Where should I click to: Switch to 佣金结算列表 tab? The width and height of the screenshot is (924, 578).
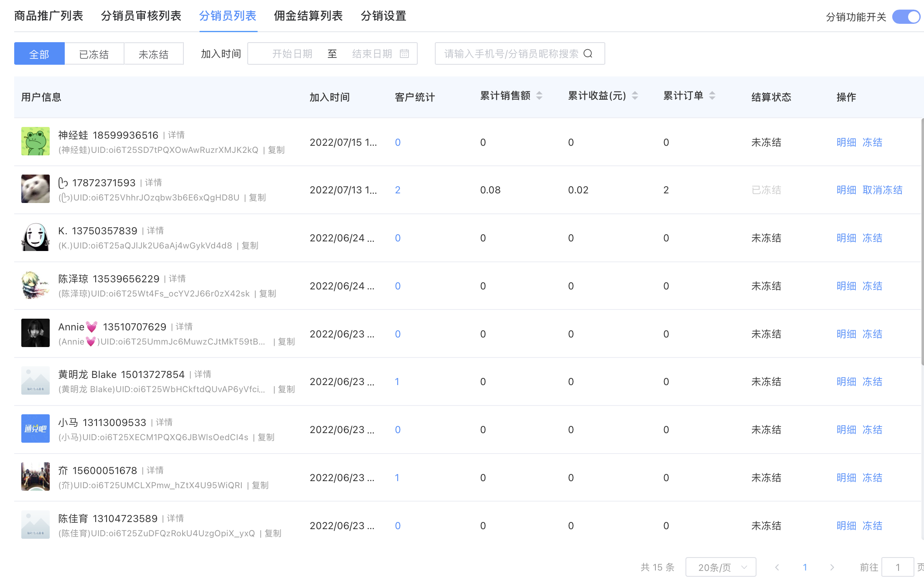(x=308, y=16)
